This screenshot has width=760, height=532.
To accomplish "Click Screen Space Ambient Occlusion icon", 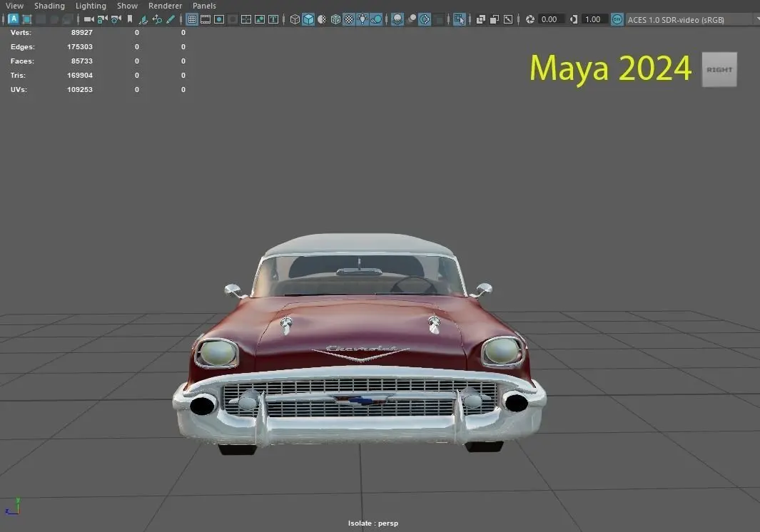I will (397, 19).
